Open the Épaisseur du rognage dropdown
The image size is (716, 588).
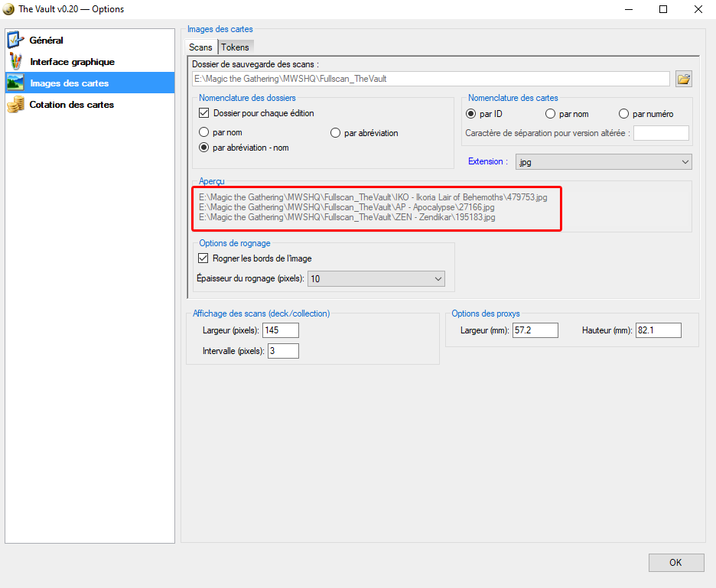[376, 278]
